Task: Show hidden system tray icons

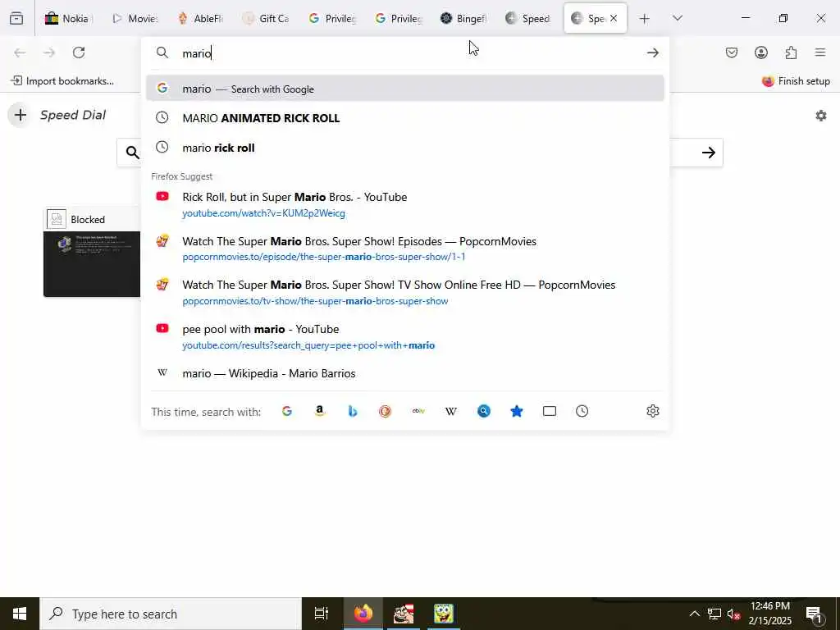Action: (x=694, y=614)
